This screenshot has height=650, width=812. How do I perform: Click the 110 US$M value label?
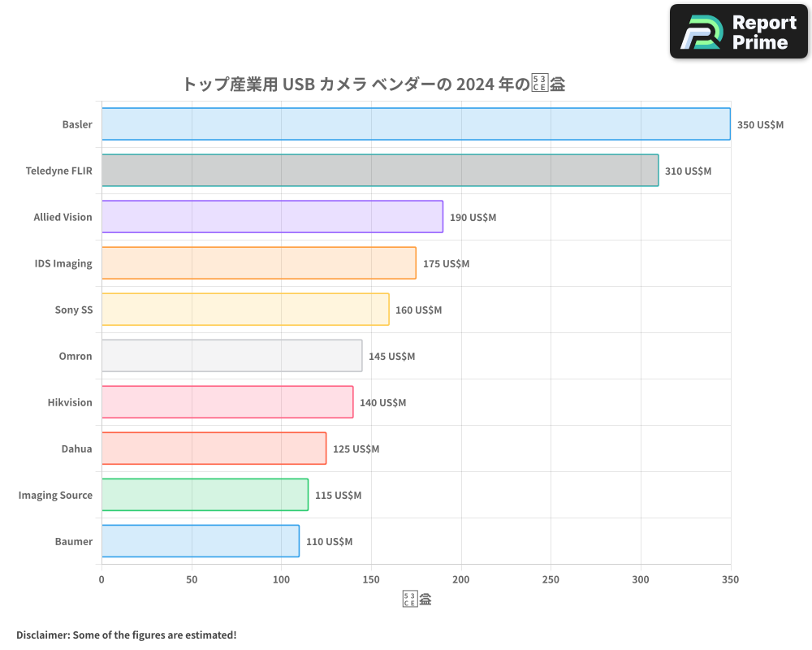[328, 541]
